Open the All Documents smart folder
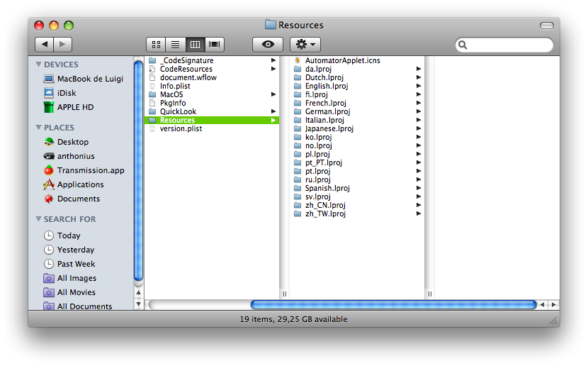This screenshot has width=588, height=366. (78, 306)
